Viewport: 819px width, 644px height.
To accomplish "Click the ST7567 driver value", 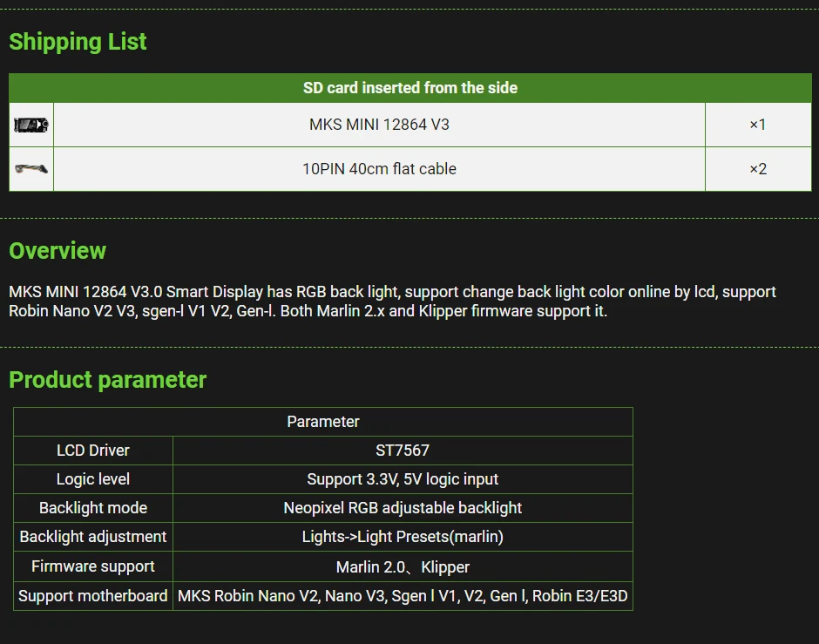I will tap(403, 451).
